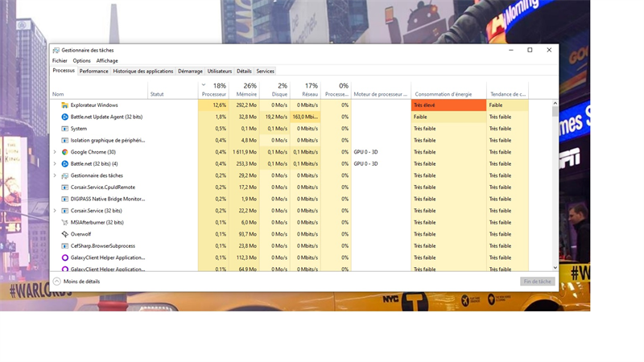
Task: Expand the Battle.net (32 bits) (4) group
Action: (55, 164)
